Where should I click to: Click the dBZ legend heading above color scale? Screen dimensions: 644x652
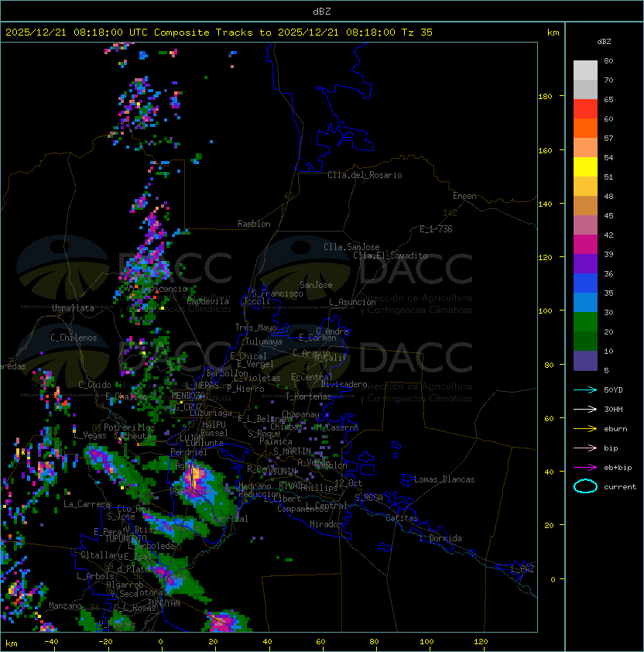604,42
